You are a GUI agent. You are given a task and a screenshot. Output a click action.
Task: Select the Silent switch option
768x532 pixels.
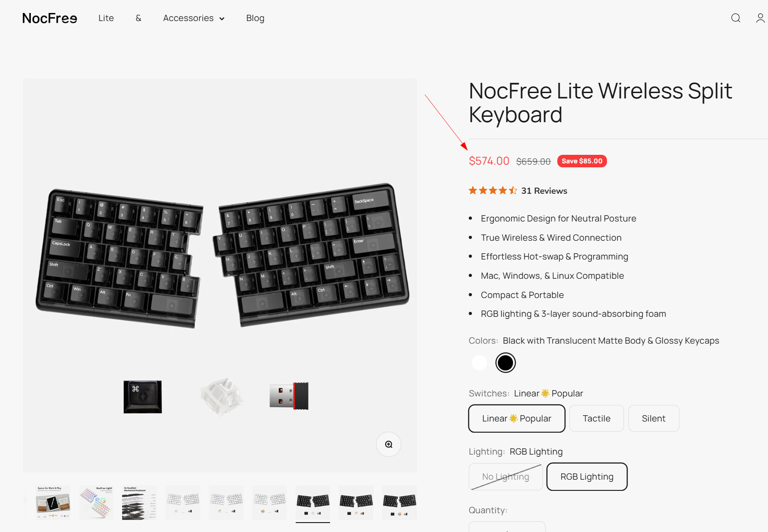tap(653, 418)
